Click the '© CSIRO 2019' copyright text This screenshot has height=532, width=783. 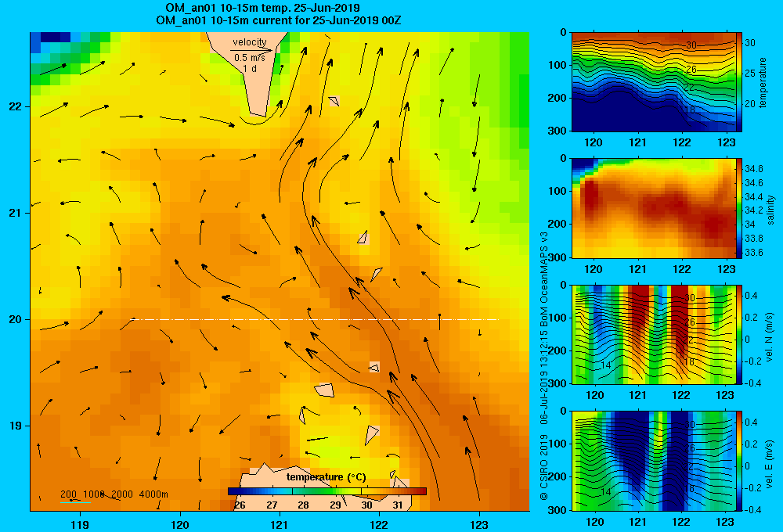[x=544, y=467]
